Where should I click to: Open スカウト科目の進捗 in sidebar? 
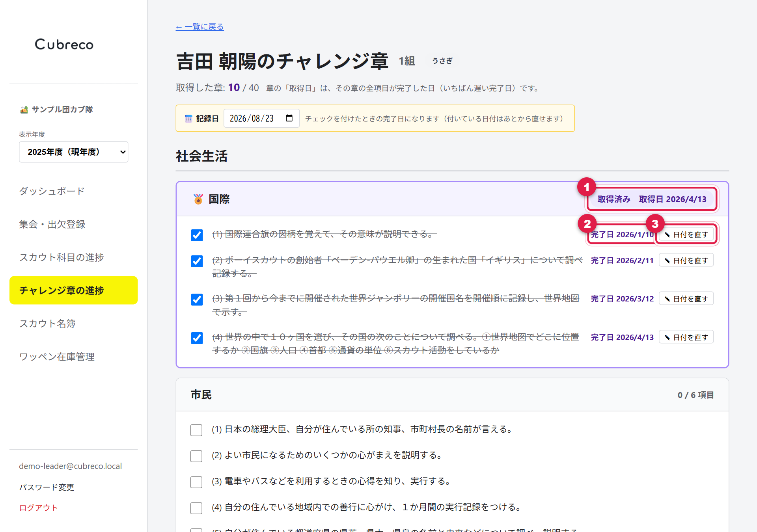pos(74,257)
